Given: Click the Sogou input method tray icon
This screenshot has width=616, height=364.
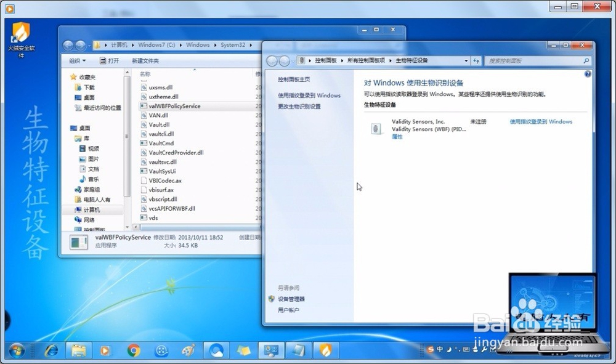Looking at the screenshot, I should pos(430,349).
